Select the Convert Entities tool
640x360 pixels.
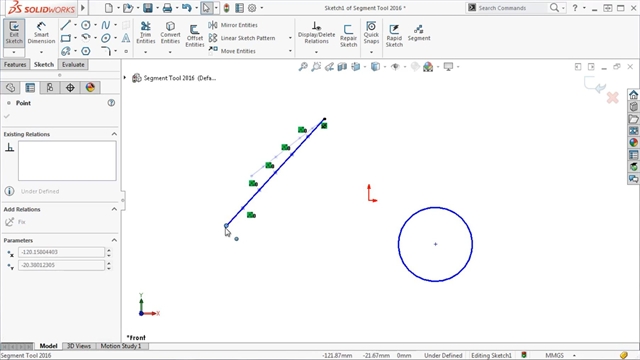170,33
